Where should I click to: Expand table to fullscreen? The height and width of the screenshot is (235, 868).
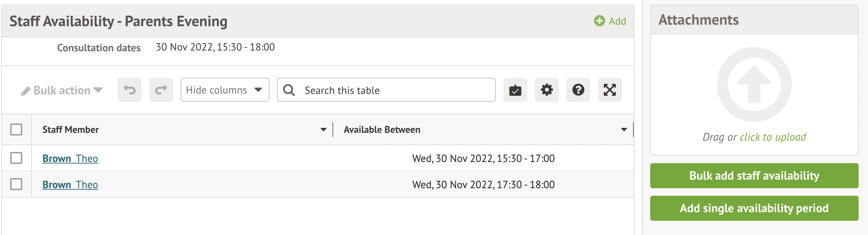tap(610, 90)
